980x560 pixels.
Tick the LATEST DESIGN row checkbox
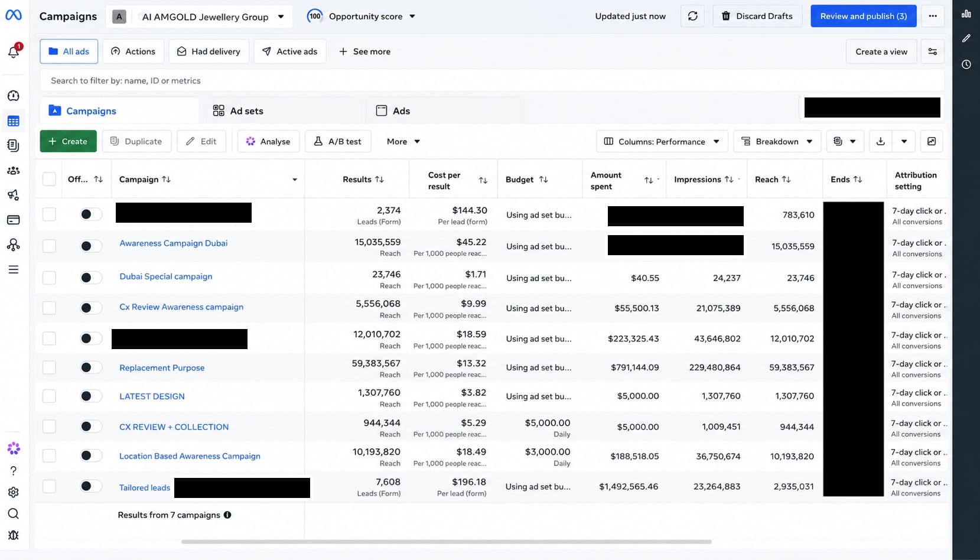coord(50,396)
